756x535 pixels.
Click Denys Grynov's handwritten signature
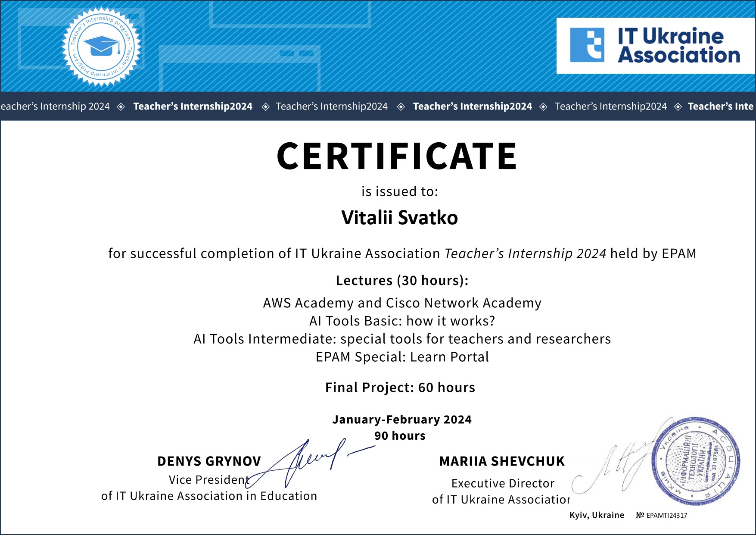click(310, 463)
